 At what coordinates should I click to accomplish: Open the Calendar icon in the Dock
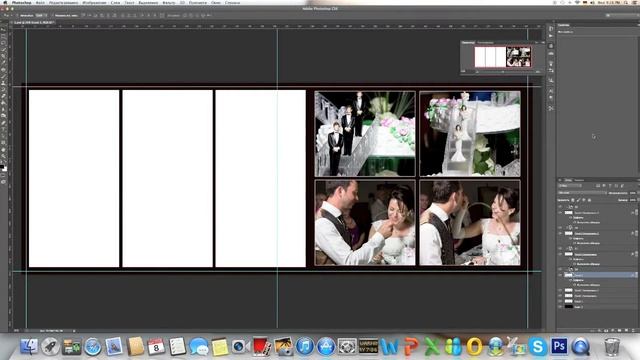(x=156, y=347)
